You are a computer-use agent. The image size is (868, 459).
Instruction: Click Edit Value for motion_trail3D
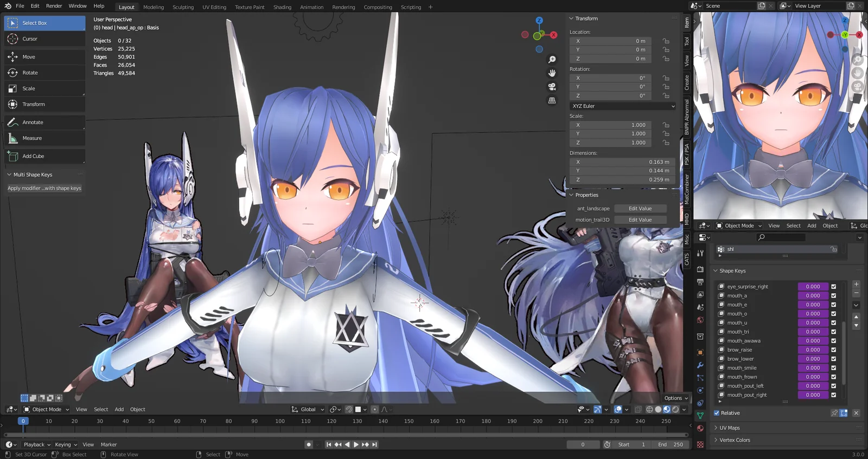640,220
